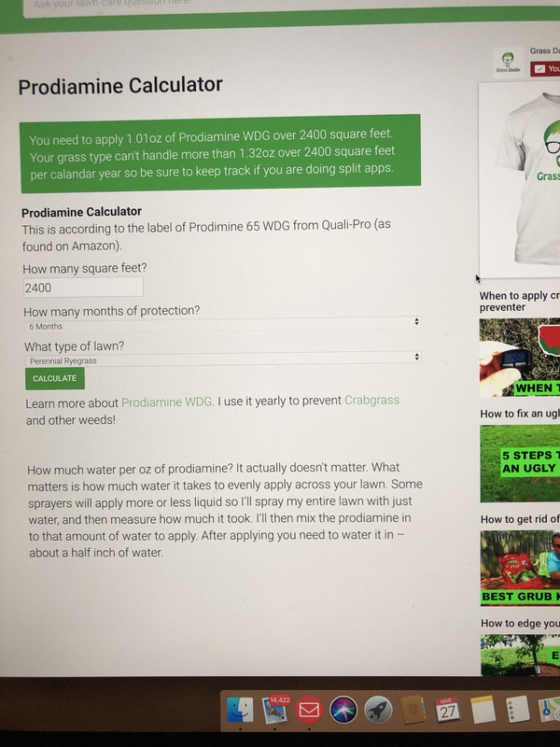
Task: Open Finder from the dock
Action: 240,710
